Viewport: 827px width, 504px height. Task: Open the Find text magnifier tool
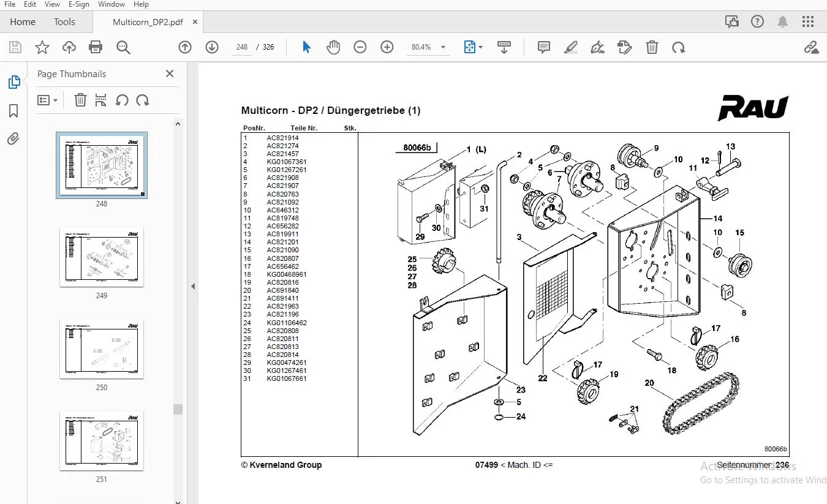point(123,47)
